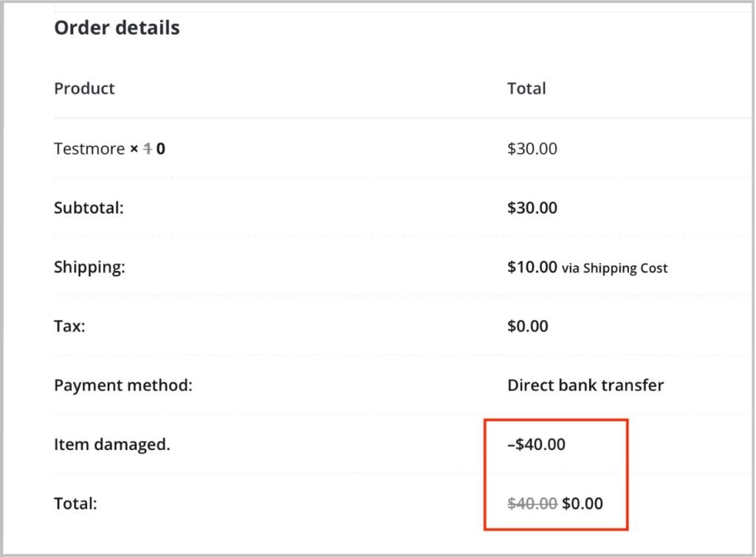The height and width of the screenshot is (557, 756).
Task: Click the Tax label
Action: pos(69,326)
